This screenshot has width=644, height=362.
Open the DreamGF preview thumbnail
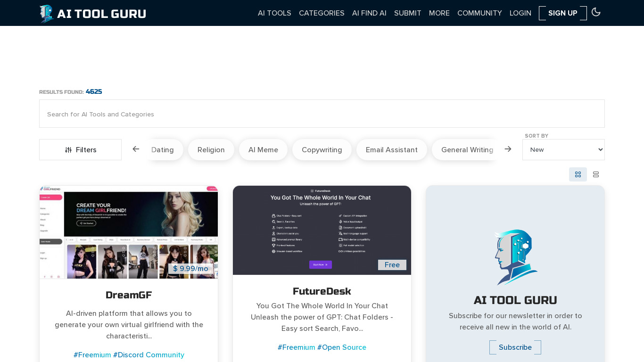(x=129, y=232)
